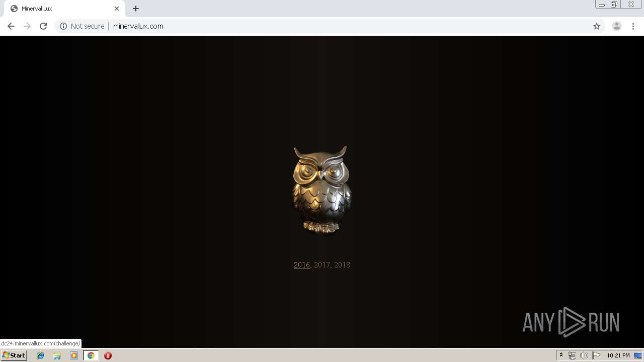Viewport: 644px width, 362px height.
Task: Click the 10:21 PM clock
Action: point(618,355)
